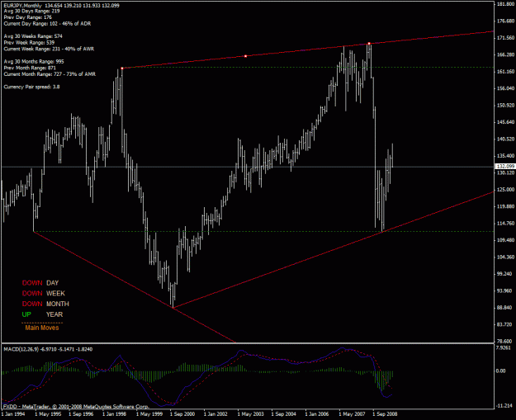Click price axis value 114.760
The height and width of the screenshot is (420, 516).
tap(505, 224)
